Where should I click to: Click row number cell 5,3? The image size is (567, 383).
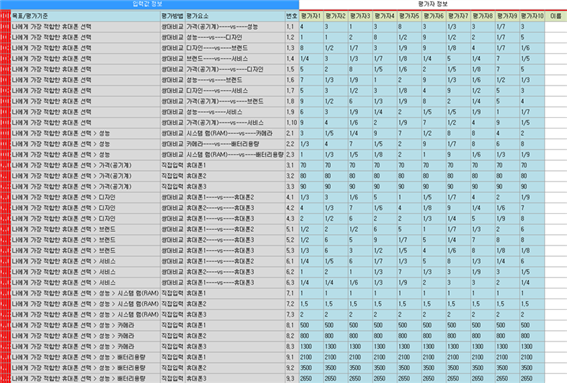point(292,251)
